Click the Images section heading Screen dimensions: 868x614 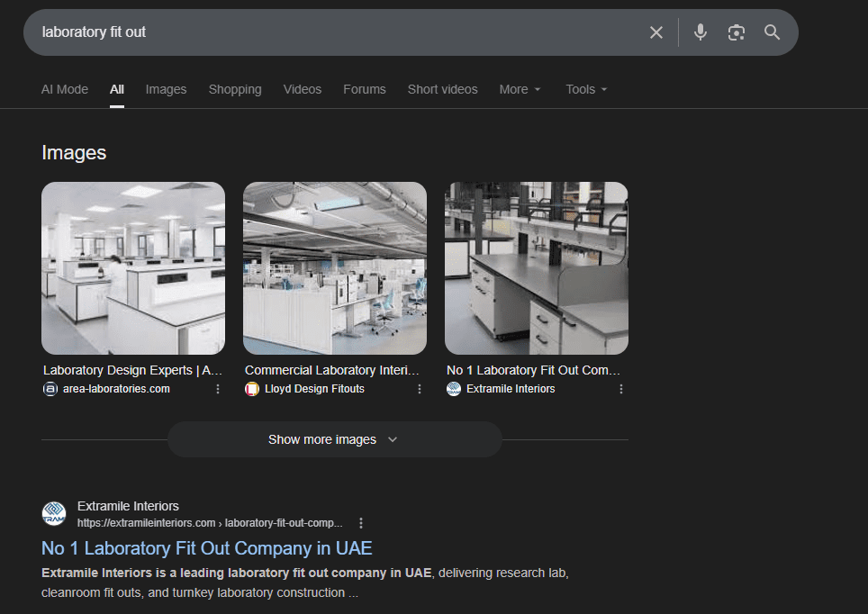point(74,153)
